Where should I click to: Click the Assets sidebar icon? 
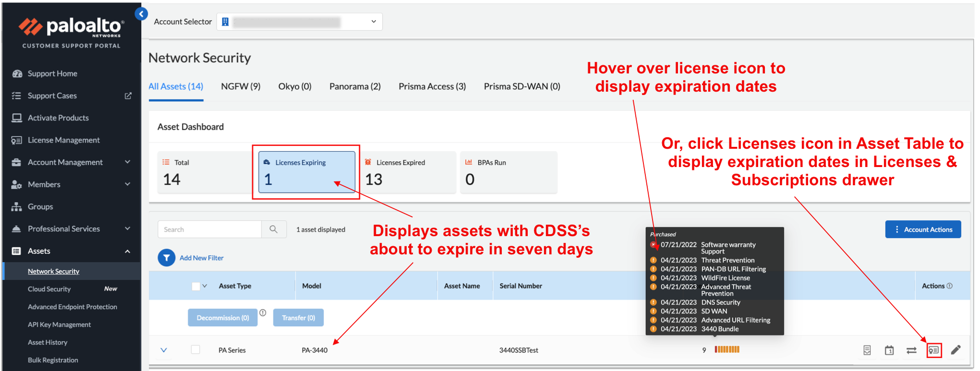tap(16, 251)
